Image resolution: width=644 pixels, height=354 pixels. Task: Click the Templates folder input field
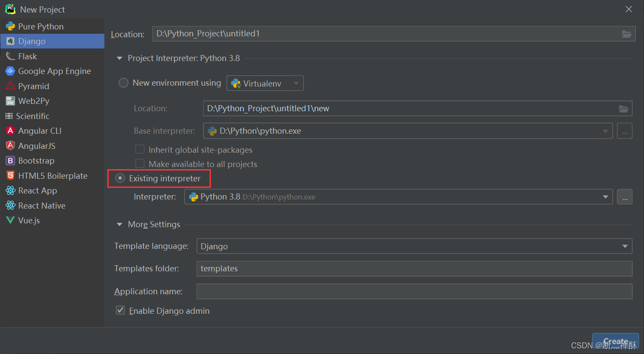click(x=414, y=268)
